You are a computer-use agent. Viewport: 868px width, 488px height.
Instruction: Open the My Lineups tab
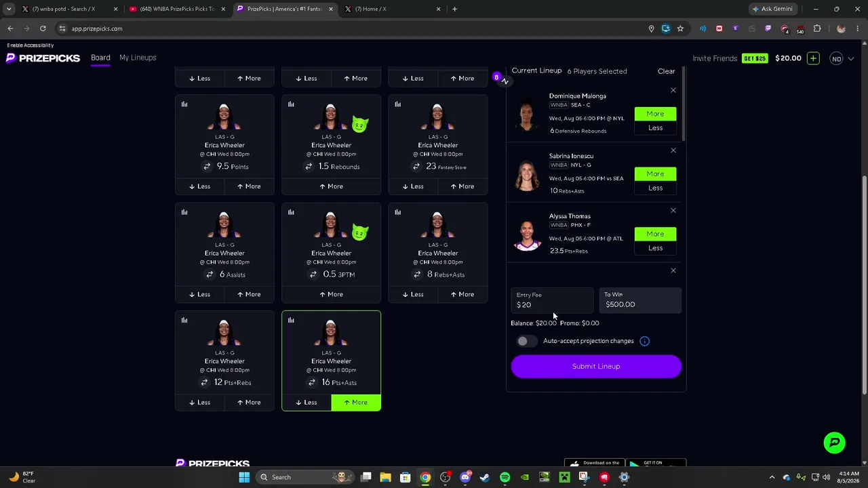click(138, 58)
